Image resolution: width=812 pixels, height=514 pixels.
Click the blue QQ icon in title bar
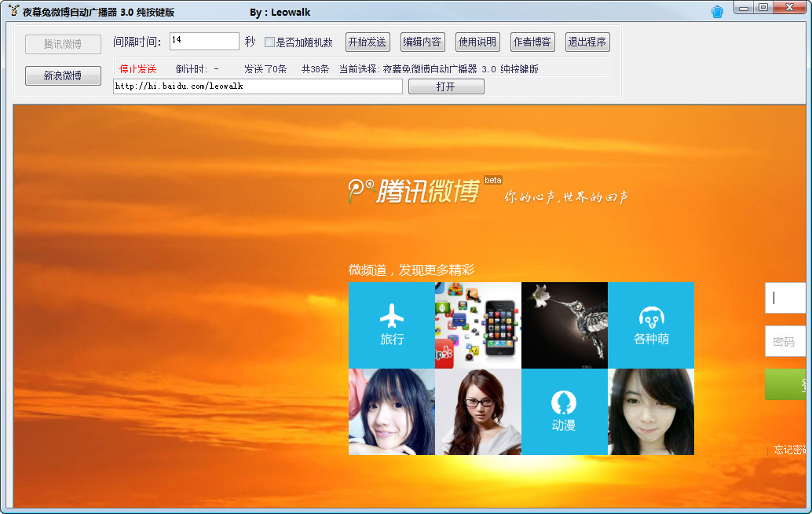(717, 12)
